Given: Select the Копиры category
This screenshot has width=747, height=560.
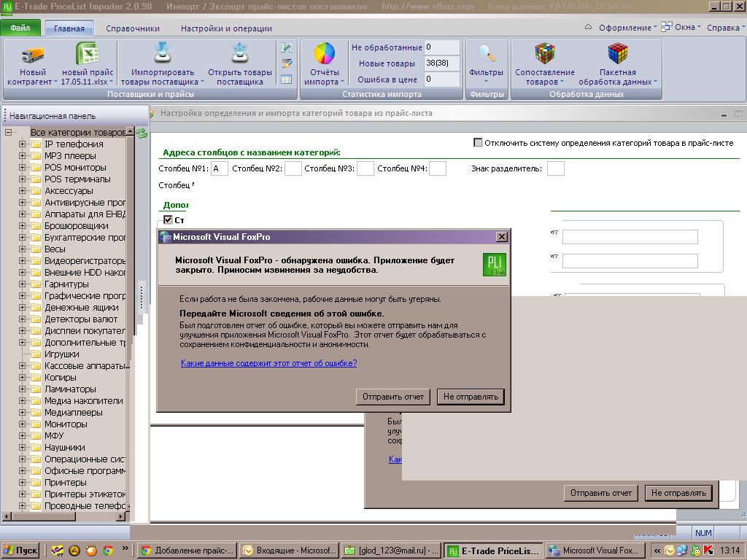Looking at the screenshot, I should 61,377.
